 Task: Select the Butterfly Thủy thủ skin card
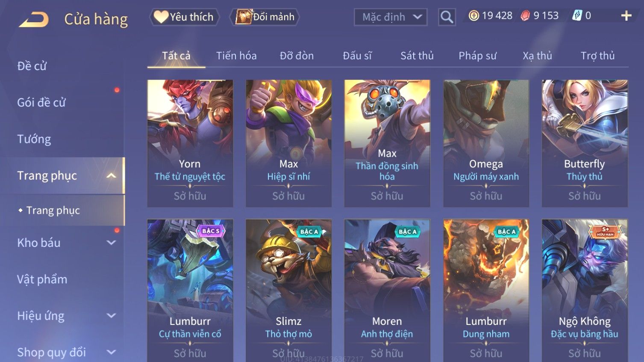(x=585, y=143)
